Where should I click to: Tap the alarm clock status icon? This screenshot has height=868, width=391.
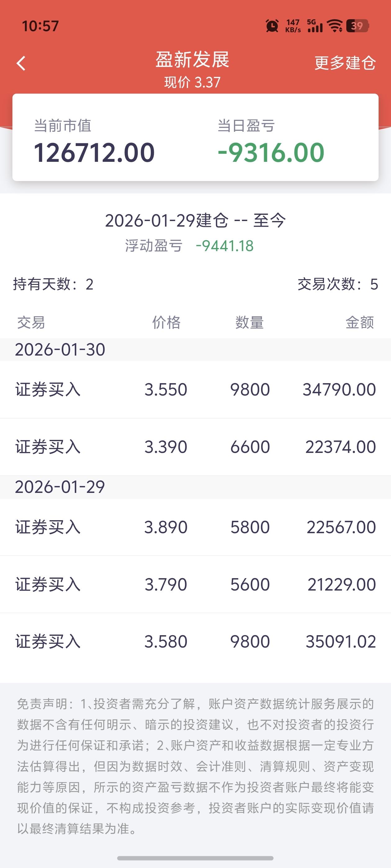click(272, 26)
